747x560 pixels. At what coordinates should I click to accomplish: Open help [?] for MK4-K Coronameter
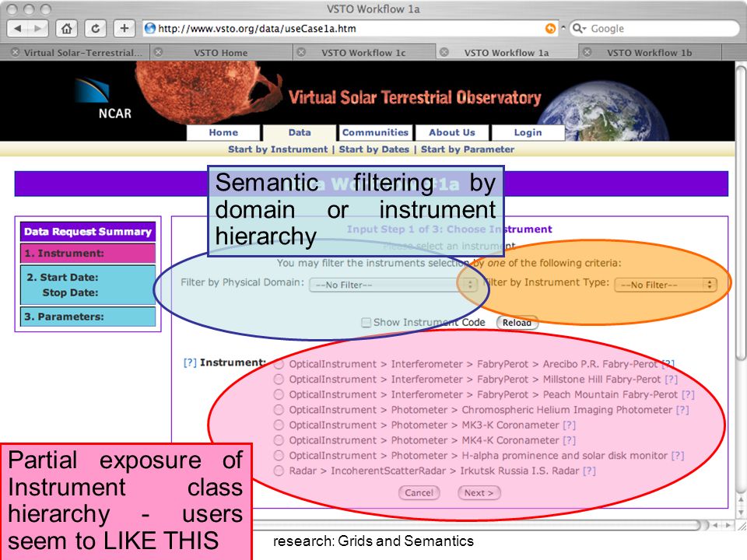pos(570,440)
